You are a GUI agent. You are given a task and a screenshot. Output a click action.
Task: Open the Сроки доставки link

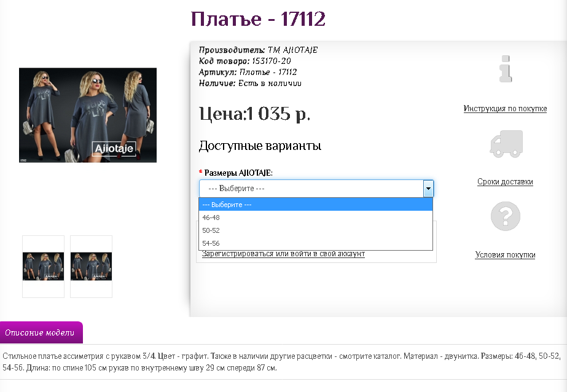[505, 181]
